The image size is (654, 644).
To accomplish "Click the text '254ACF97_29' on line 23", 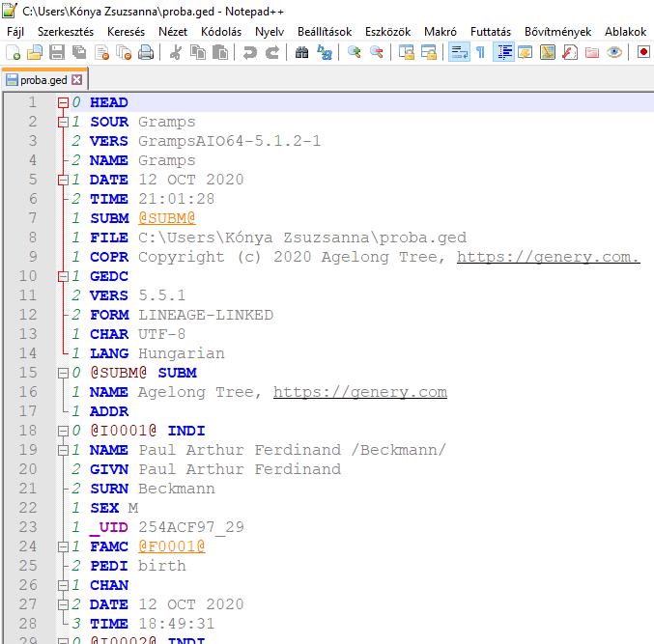I will point(191,527).
